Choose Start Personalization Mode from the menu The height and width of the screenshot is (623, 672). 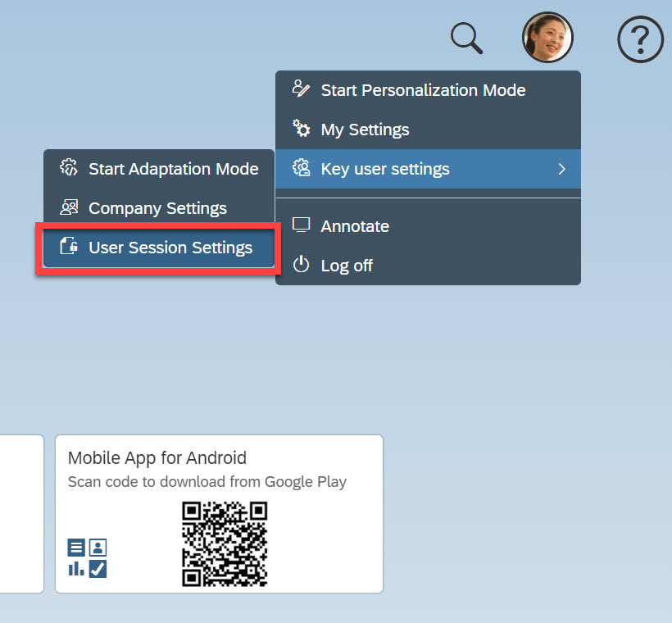[428, 90]
